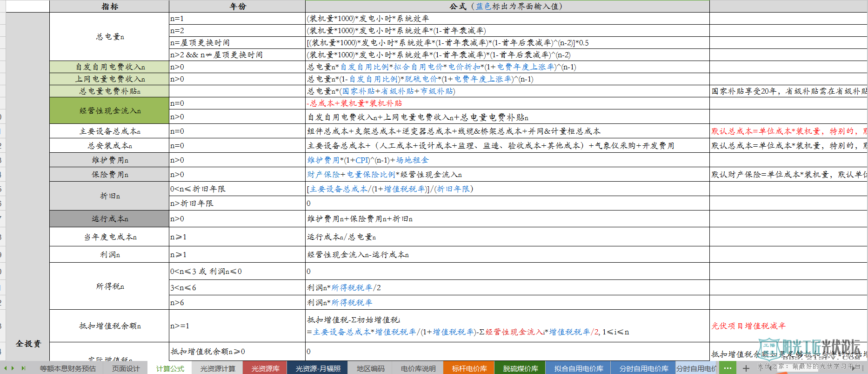Select the 0<n≤3 或 利润n≤0 cell
The image size is (868, 374).
(x=237, y=272)
